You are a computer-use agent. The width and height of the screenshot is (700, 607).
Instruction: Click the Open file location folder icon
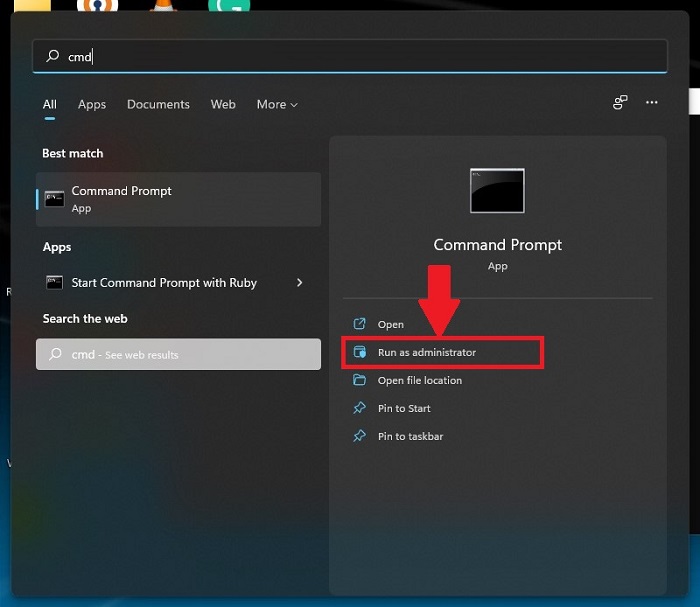[359, 380]
